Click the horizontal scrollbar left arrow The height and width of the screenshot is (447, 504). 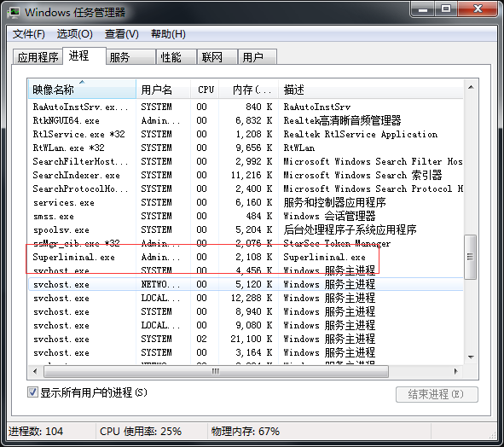pos(35,371)
